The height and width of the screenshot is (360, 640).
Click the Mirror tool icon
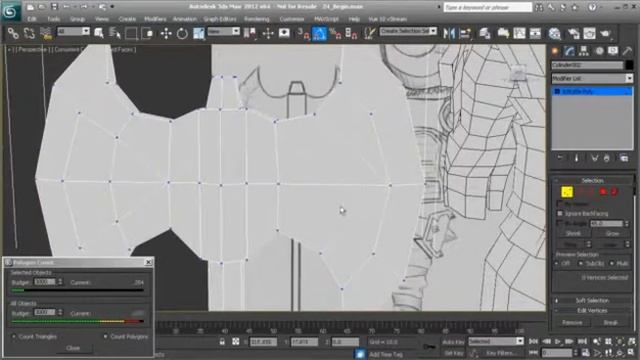click(x=449, y=33)
